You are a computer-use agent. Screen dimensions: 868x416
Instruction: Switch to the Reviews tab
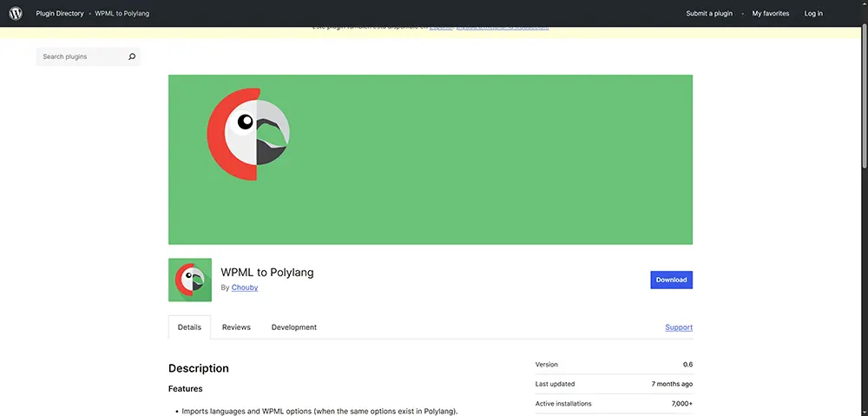click(236, 327)
